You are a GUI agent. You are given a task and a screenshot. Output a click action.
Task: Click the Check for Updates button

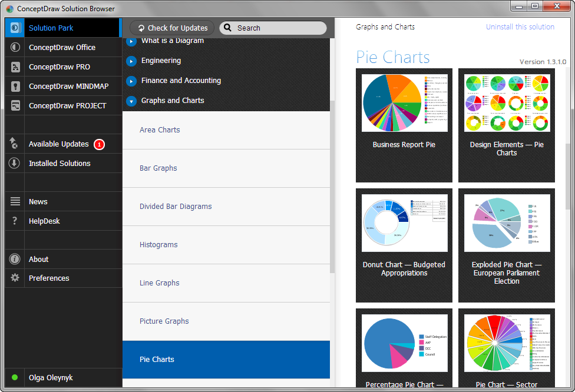(x=172, y=28)
